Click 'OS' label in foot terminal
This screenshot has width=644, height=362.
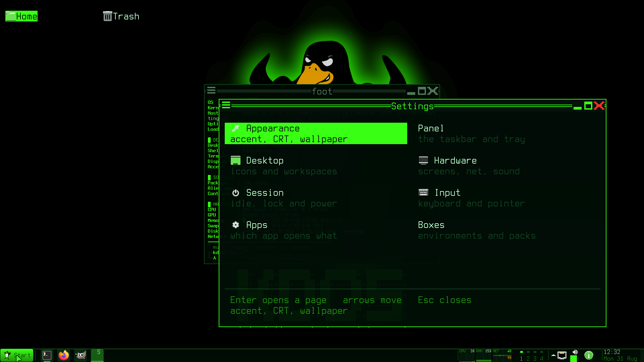coord(210,102)
